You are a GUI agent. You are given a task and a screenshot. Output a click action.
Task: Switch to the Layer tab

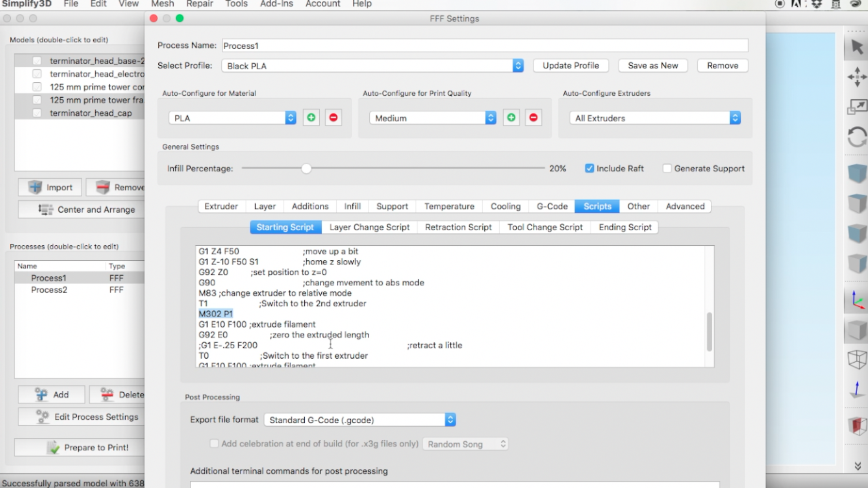tap(265, 206)
